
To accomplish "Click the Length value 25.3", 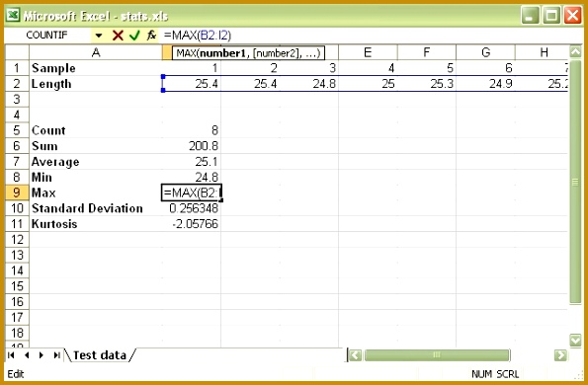I will point(426,84).
